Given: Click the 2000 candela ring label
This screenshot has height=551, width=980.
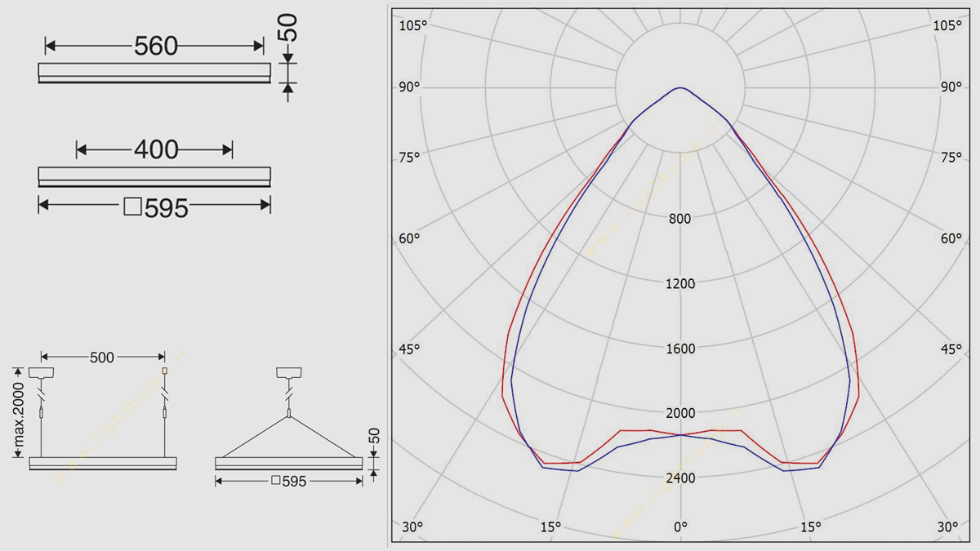Looking at the screenshot, I should (x=680, y=414).
